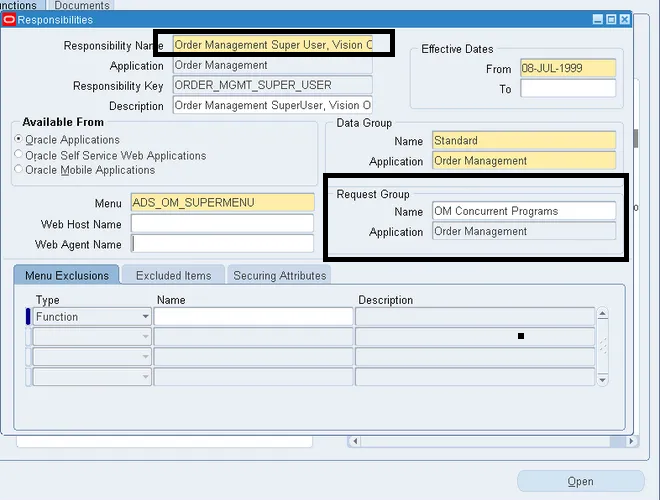Click the Effective Dates To field

pos(568,88)
